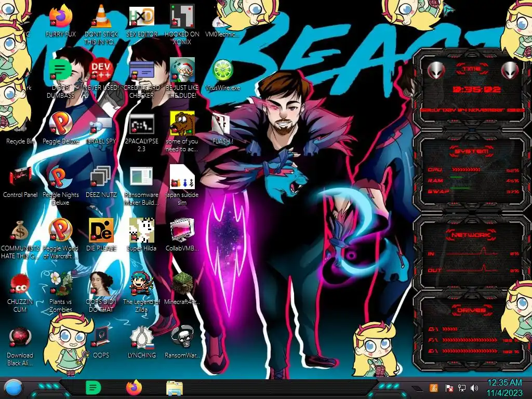Viewport: 532px width, 399px height.
Task: Click the RAM usage bar
Action: (x=456, y=178)
